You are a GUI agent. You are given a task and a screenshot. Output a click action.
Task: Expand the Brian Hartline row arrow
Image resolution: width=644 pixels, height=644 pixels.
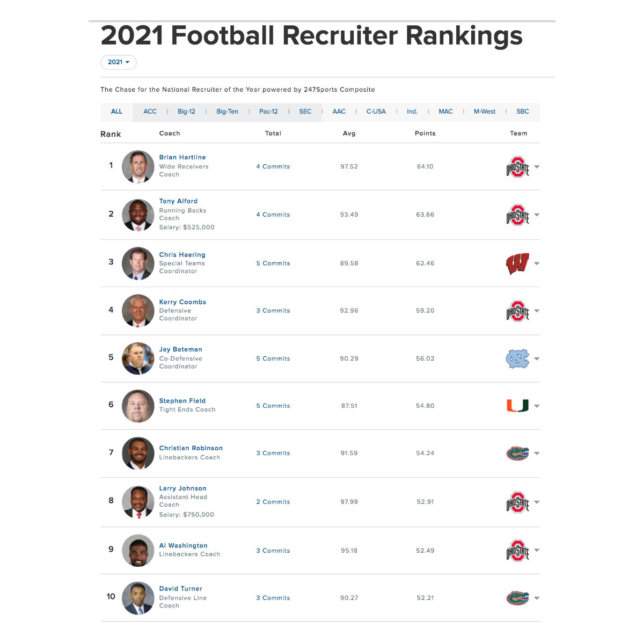point(537,167)
